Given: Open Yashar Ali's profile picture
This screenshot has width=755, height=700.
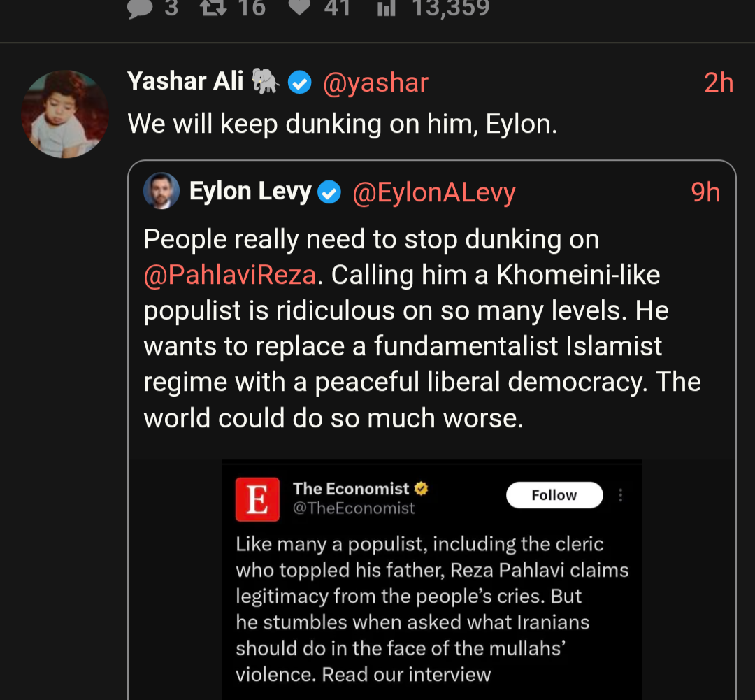Looking at the screenshot, I should tap(65, 113).
